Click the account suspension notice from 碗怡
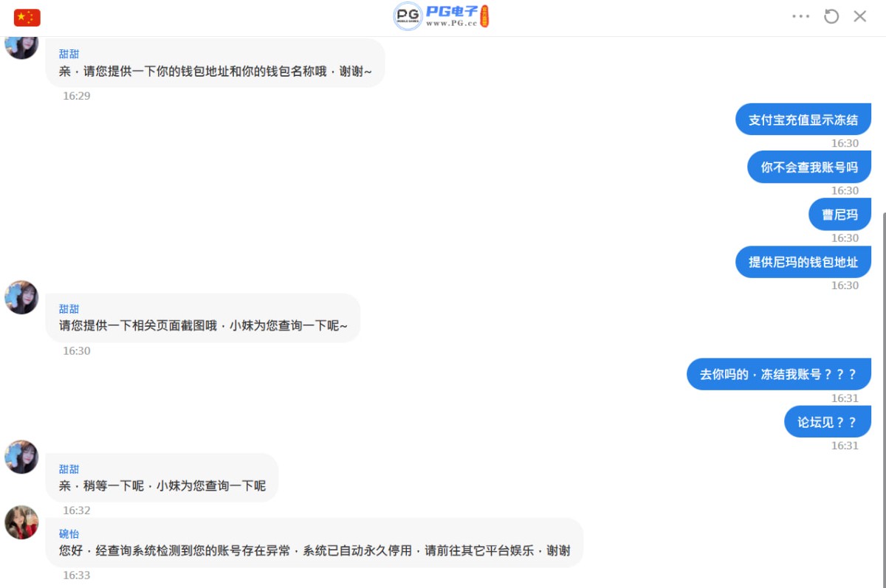This screenshot has width=886, height=588. click(x=314, y=548)
